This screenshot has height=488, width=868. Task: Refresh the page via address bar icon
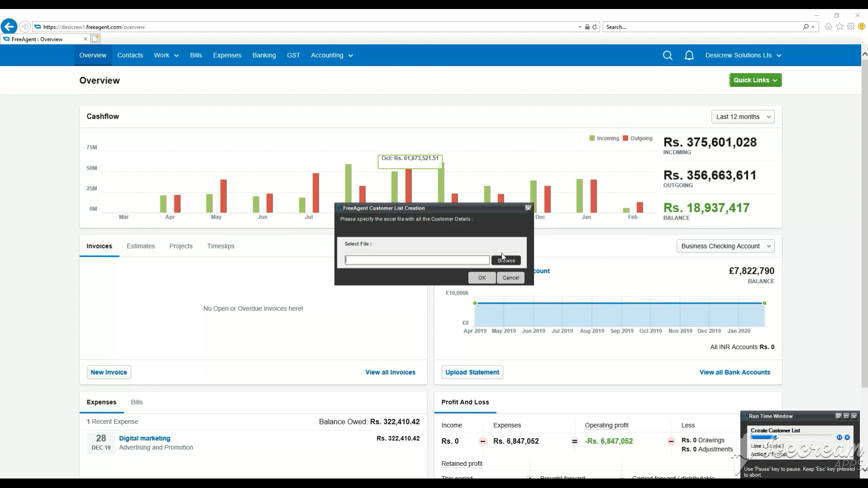pyautogui.click(x=595, y=27)
